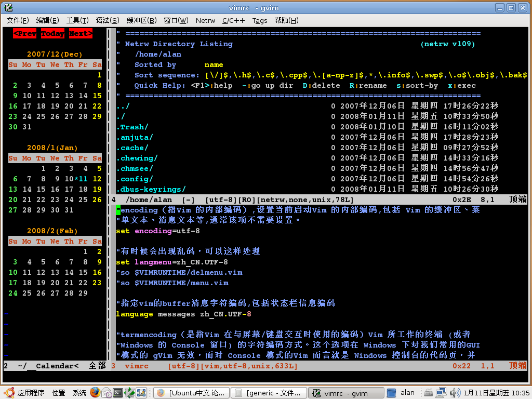Open the network connection tray icon
This screenshot has height=399, width=532.
tap(441, 393)
